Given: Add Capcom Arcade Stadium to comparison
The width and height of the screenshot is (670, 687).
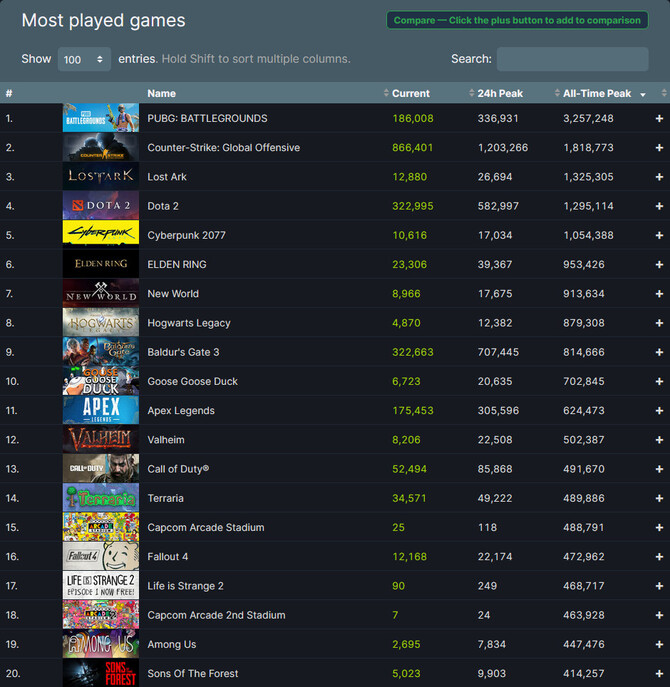Looking at the screenshot, I should coord(659,528).
